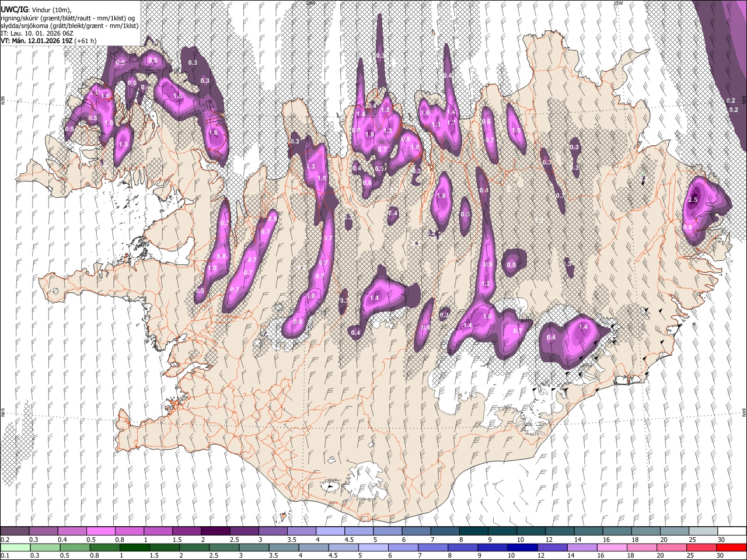Screen dimensions: 747x560
Task: Select the lightest green 0.1 rain legend swatch
Action: (x=15, y=547)
